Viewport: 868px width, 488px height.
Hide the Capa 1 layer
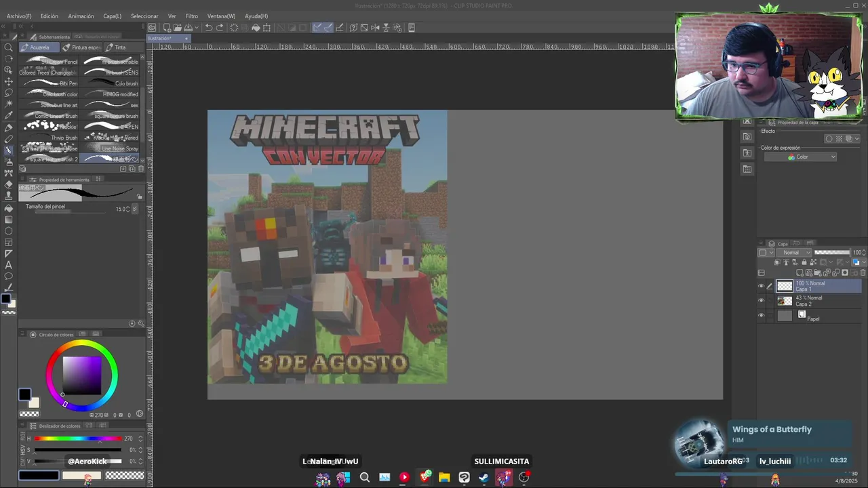coord(761,286)
